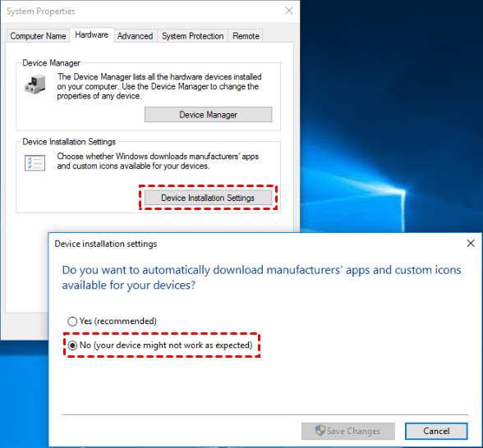Click the 'Device Manager' group box label
This screenshot has height=448, width=483.
[51, 63]
